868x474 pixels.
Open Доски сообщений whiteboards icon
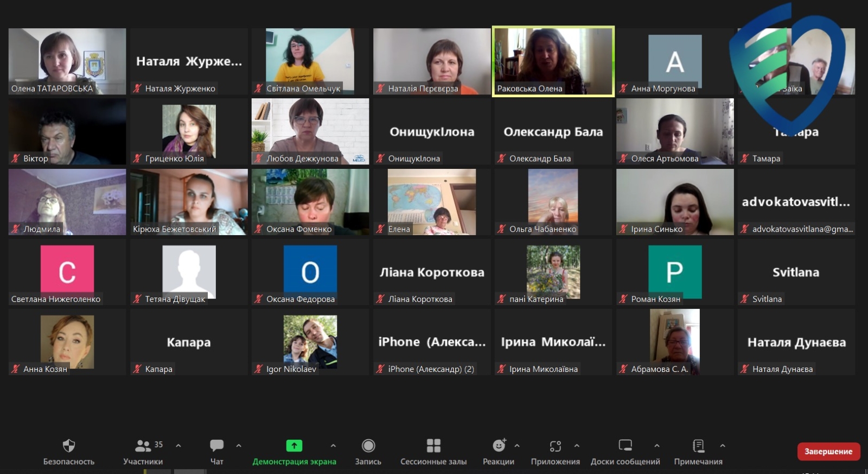[625, 446]
